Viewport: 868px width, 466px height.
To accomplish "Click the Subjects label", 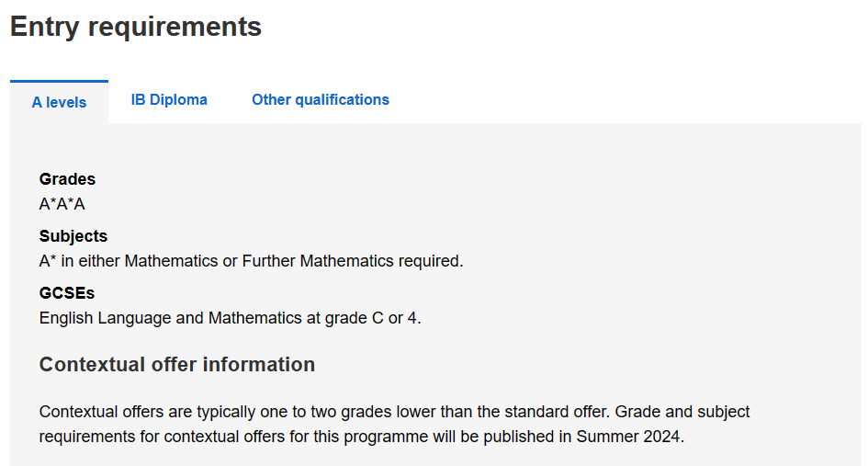I will click(x=73, y=236).
